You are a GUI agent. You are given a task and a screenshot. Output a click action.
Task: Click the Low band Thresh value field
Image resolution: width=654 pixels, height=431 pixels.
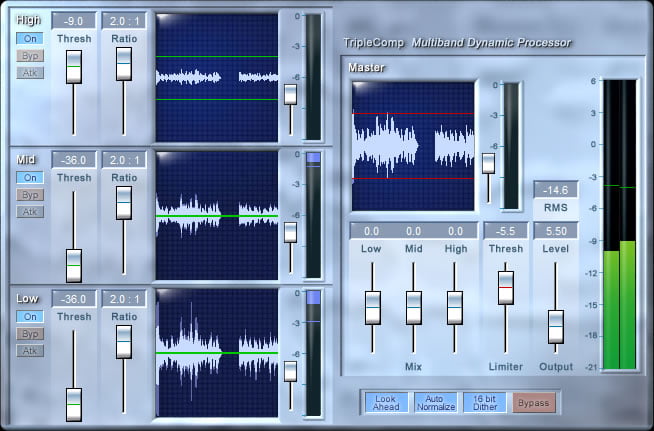pos(74,299)
